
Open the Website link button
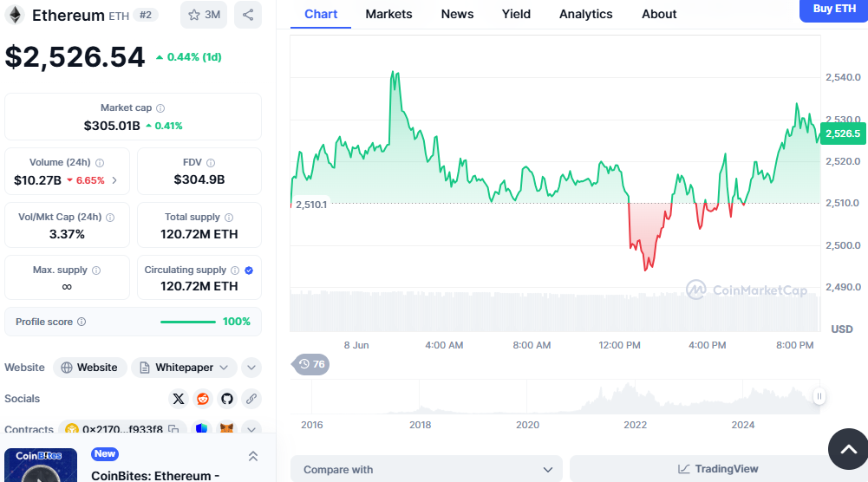click(x=89, y=368)
